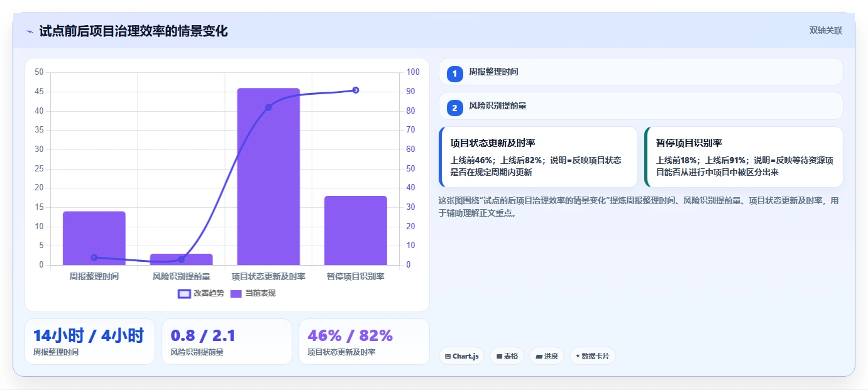
Task: Click the chart title 试点前后项目治理效率的情景变化
Action: click(x=133, y=31)
